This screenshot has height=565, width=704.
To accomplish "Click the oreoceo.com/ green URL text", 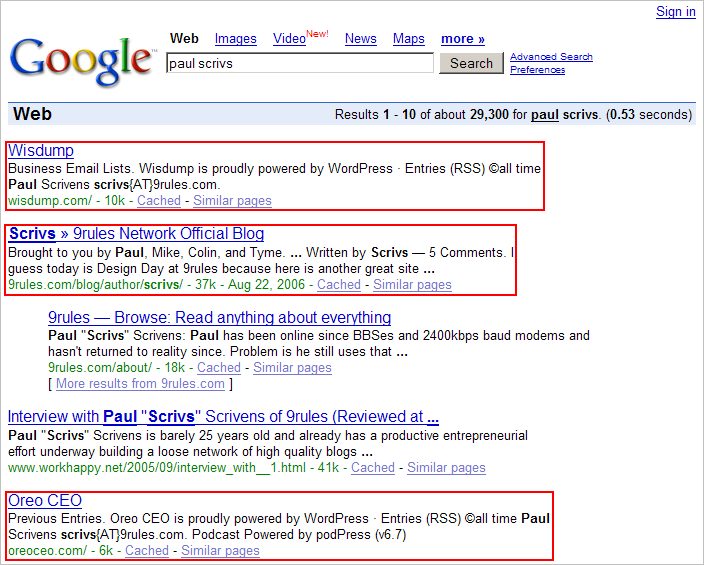I will click(48, 551).
